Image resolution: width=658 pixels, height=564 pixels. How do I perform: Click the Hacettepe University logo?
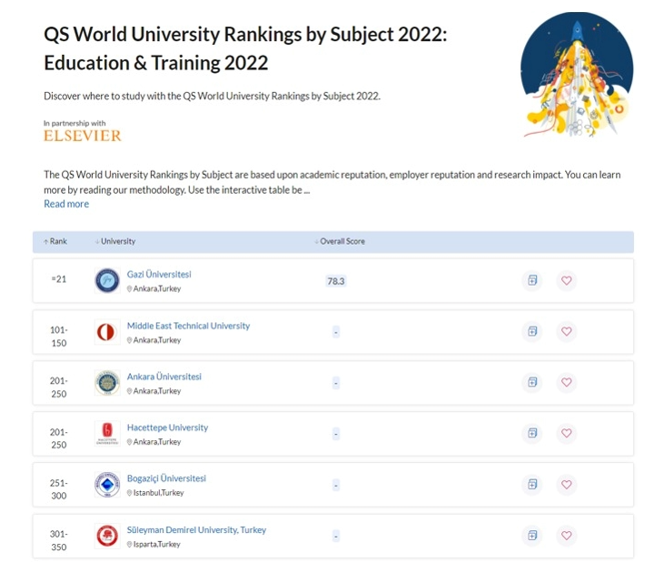(x=107, y=433)
